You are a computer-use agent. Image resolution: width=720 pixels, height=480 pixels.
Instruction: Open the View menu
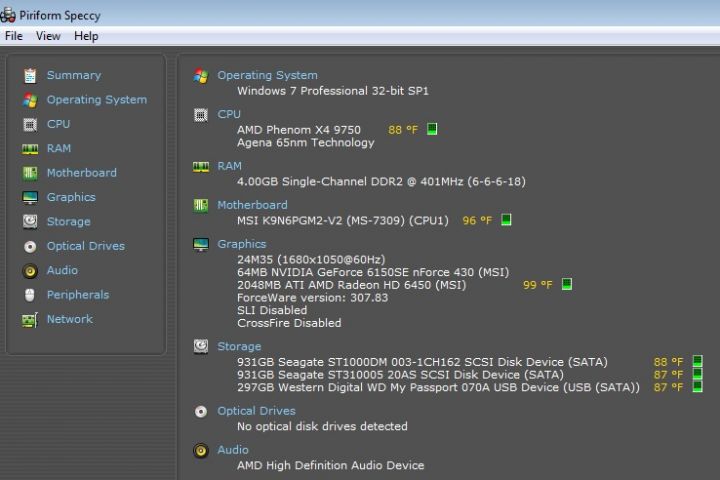(x=48, y=36)
